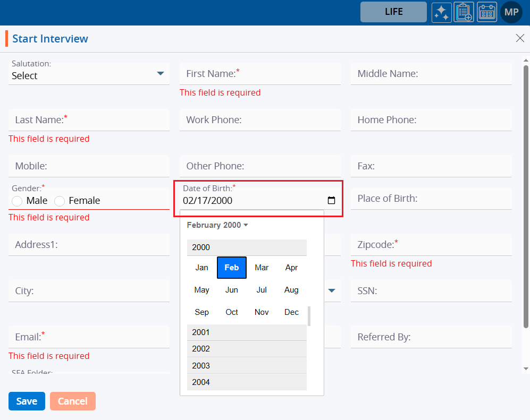The height and width of the screenshot is (420, 530).
Task: Choose Aug in the month grid
Action: point(291,290)
